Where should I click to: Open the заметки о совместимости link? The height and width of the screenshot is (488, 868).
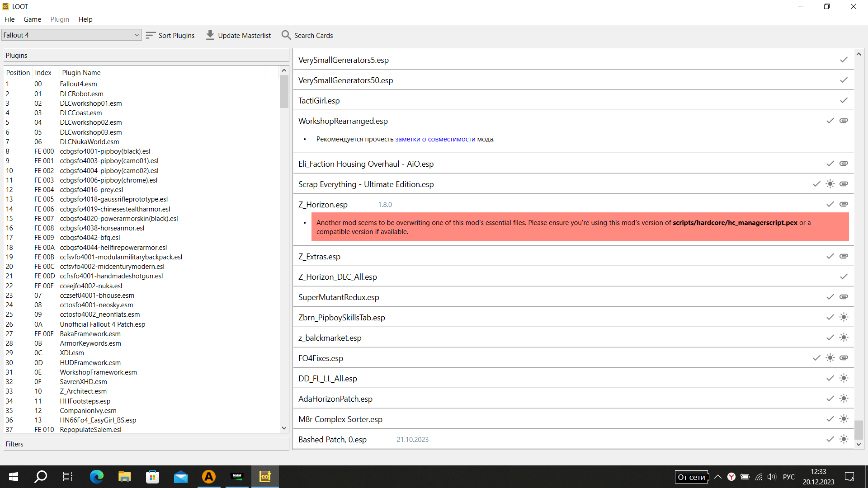435,139
